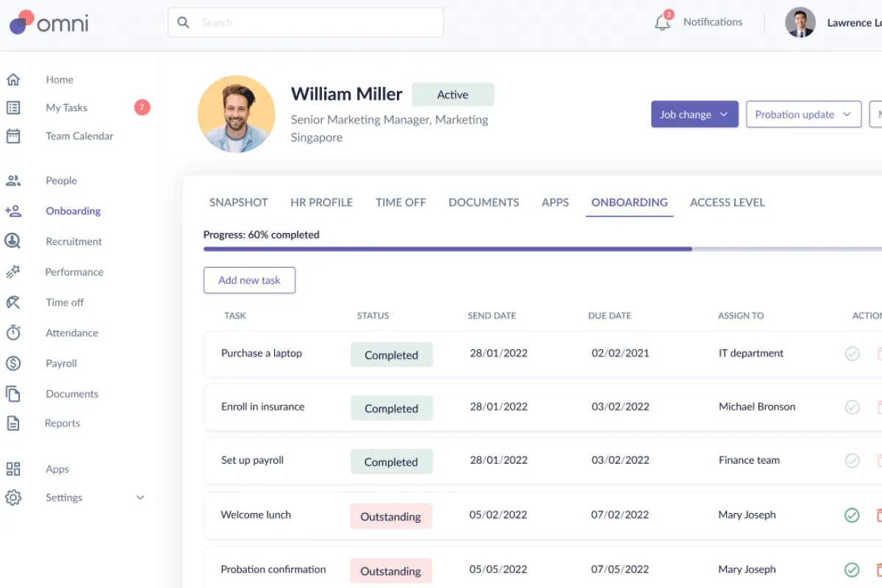This screenshot has height=588, width=882.
Task: Switch to the HR PROFILE tab
Action: (x=321, y=202)
